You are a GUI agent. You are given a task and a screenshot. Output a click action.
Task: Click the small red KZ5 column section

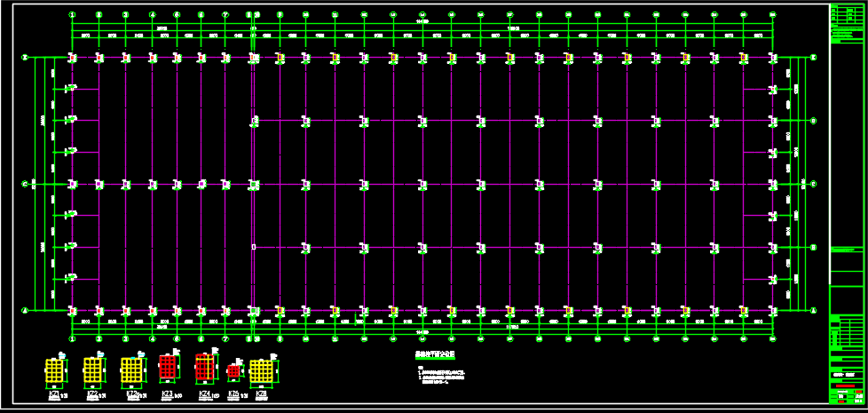click(x=233, y=371)
